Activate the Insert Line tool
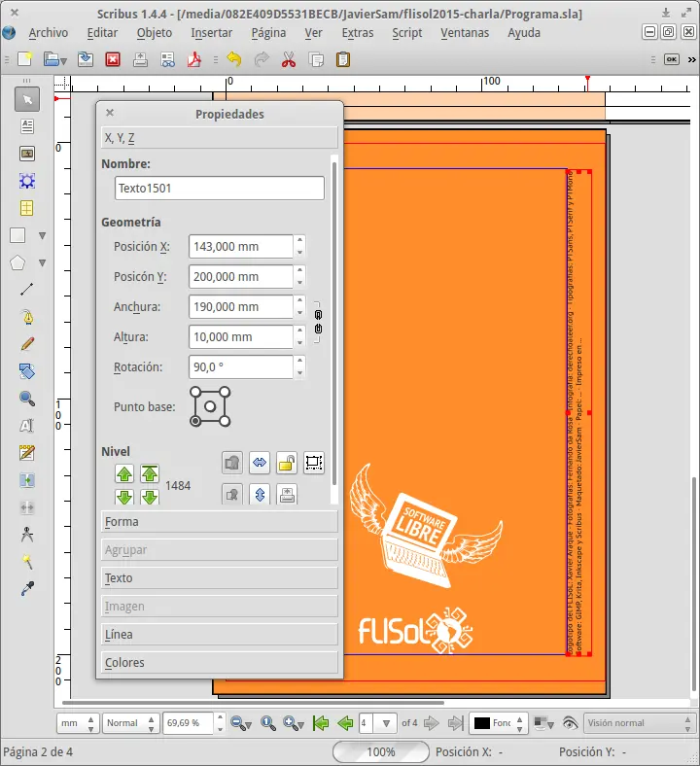This screenshot has height=766, width=700. click(x=27, y=290)
